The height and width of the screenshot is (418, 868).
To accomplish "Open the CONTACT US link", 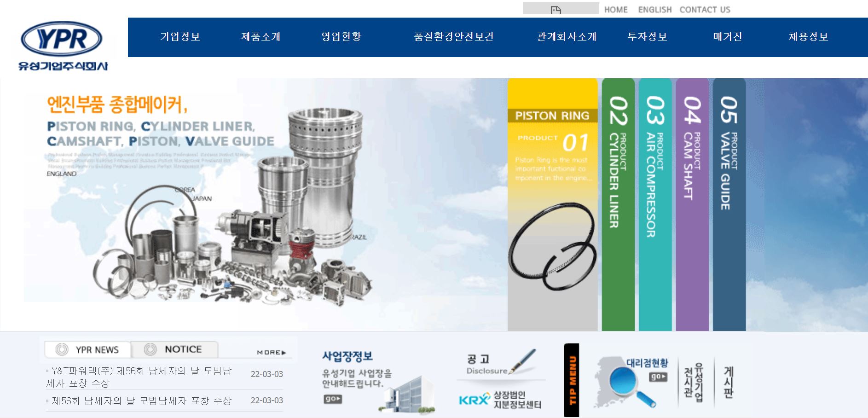I will point(705,10).
